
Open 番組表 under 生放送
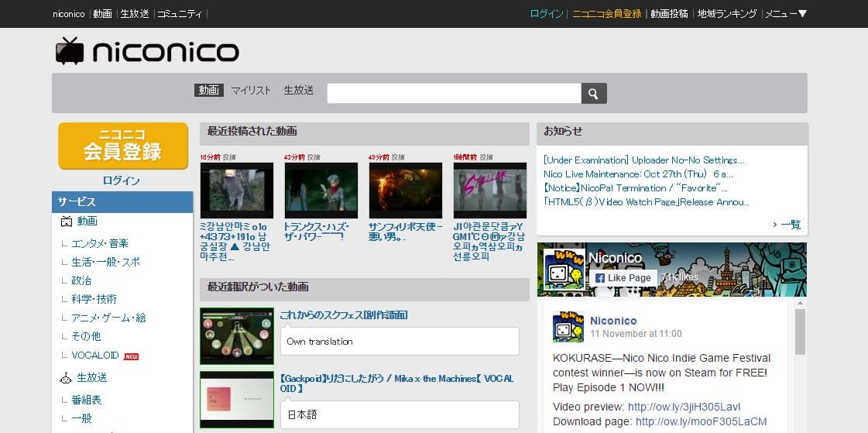[87, 400]
